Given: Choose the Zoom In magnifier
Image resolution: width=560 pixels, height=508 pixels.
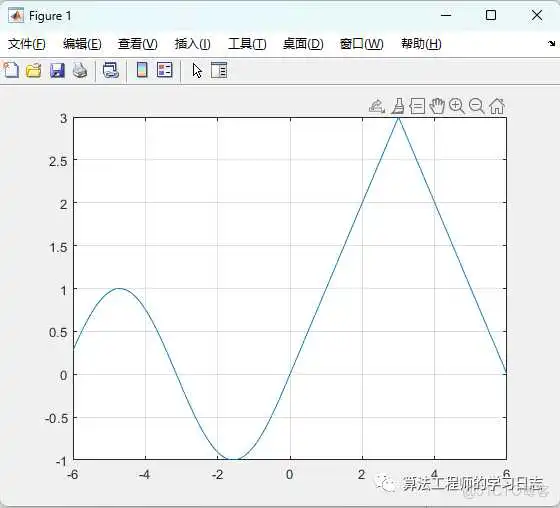Looking at the screenshot, I should pos(457,106).
